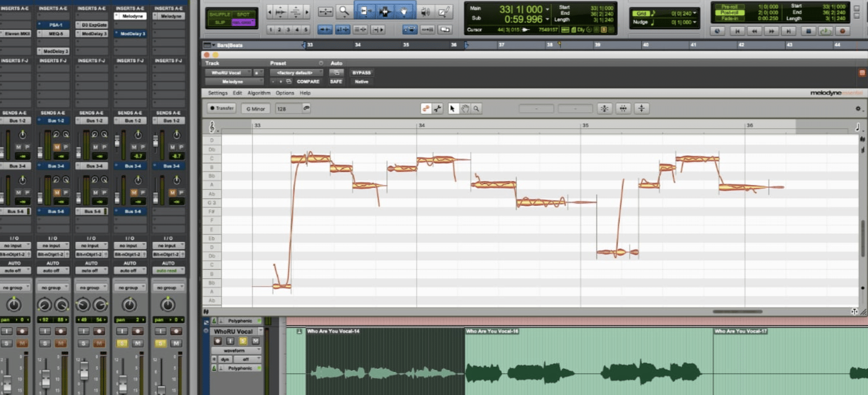Select the Scrubber speaker tool
Image resolution: width=868 pixels, height=395 pixels.
click(425, 11)
